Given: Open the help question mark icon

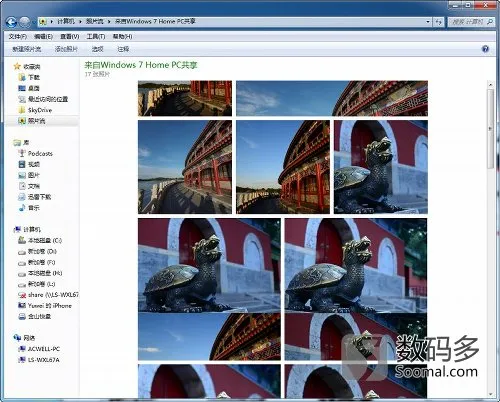Looking at the screenshot, I should [485, 49].
